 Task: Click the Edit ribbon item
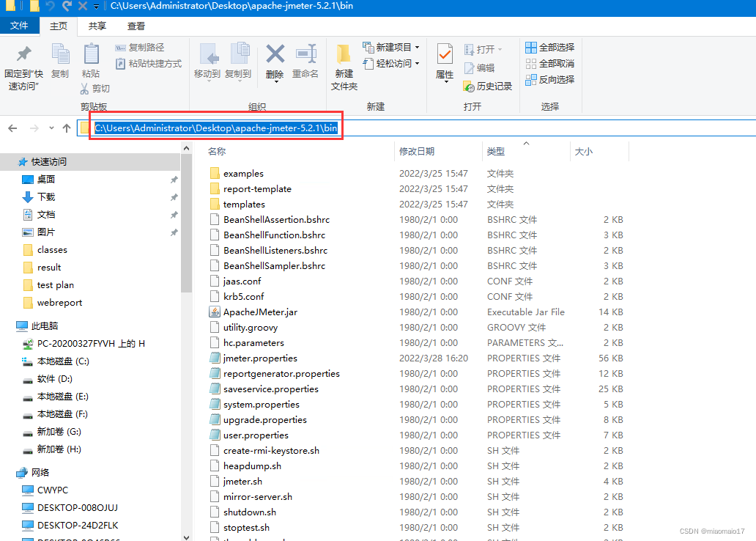coord(479,68)
